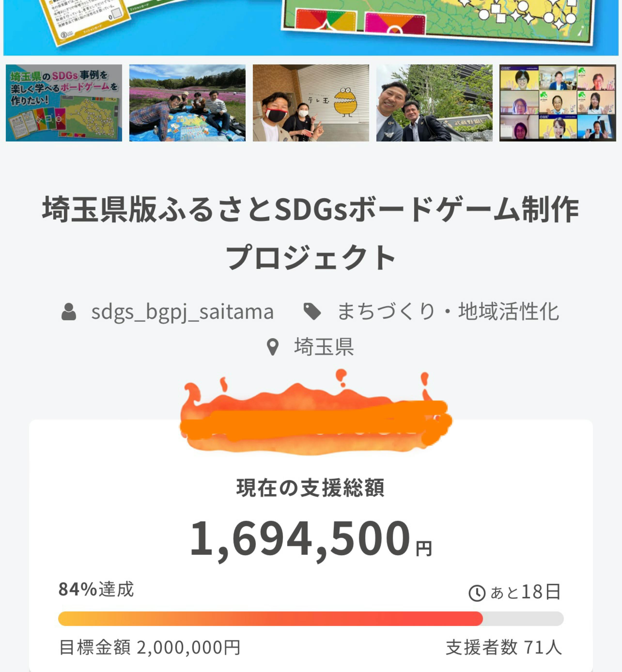Click the category tag icon
622x672 pixels.
pos(312,312)
